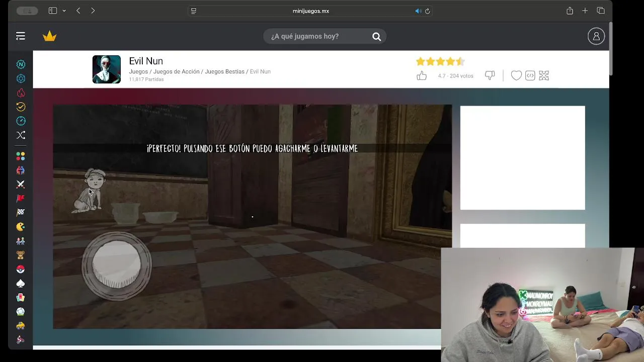Rate the game using star rating
Screen dimensions: 644x362
[440, 61]
